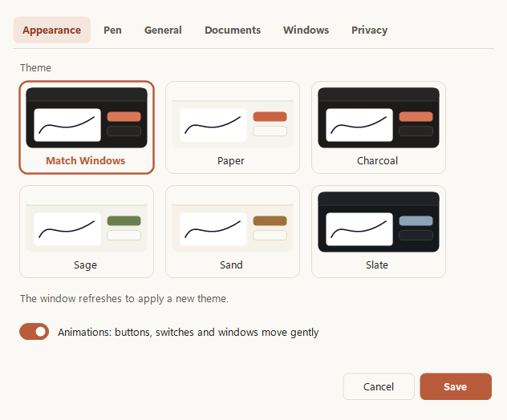Switch to the Windows tab
507x420 pixels.
306,30
